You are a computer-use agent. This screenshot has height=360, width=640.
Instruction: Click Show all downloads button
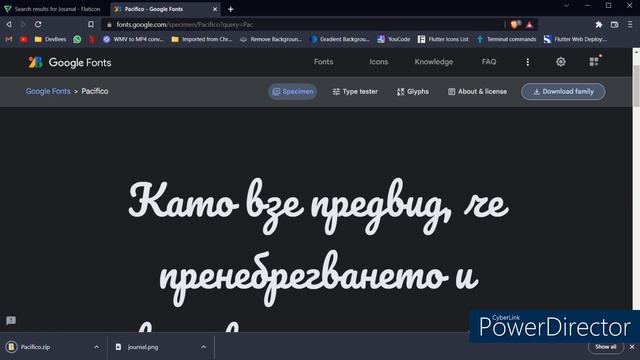pyautogui.click(x=606, y=347)
